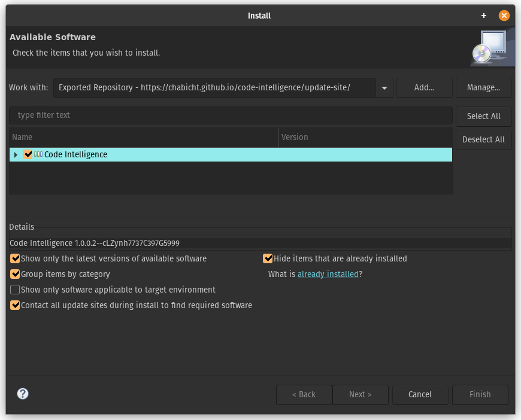Click the help question mark icon
Image resolution: width=521 pixels, height=420 pixels.
point(23,394)
